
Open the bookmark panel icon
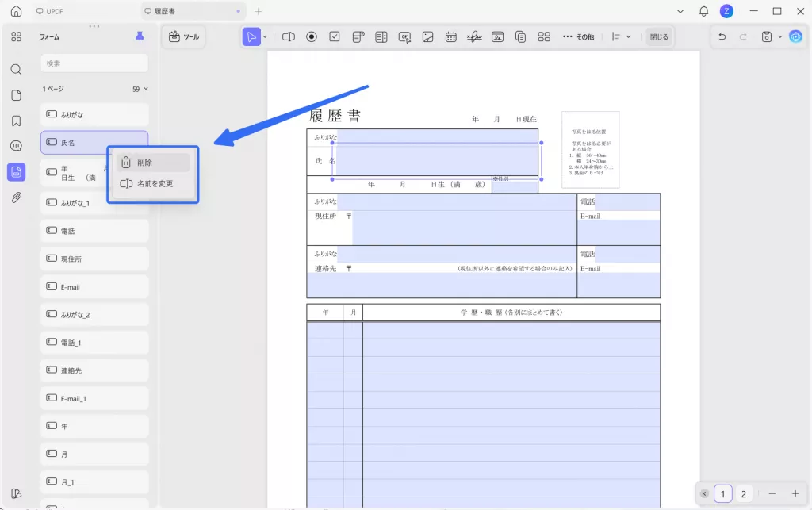(x=16, y=121)
